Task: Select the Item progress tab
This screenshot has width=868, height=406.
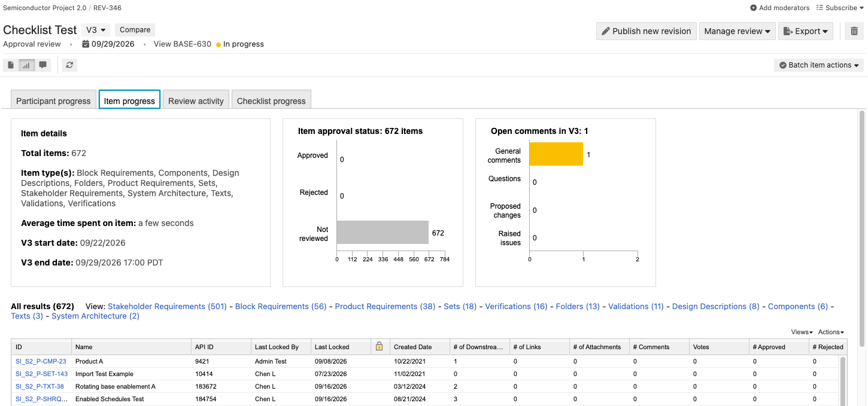Action: pos(129,100)
